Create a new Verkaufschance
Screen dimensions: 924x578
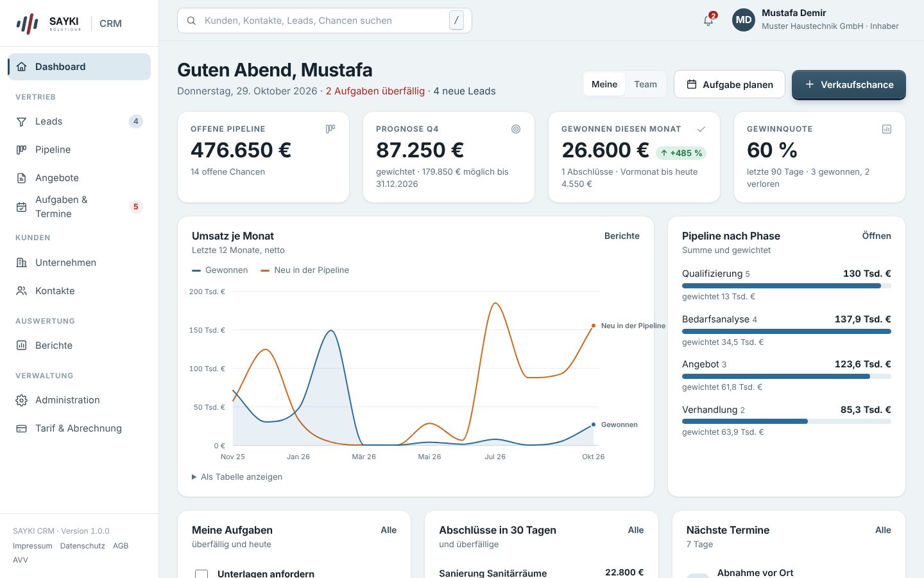849,85
